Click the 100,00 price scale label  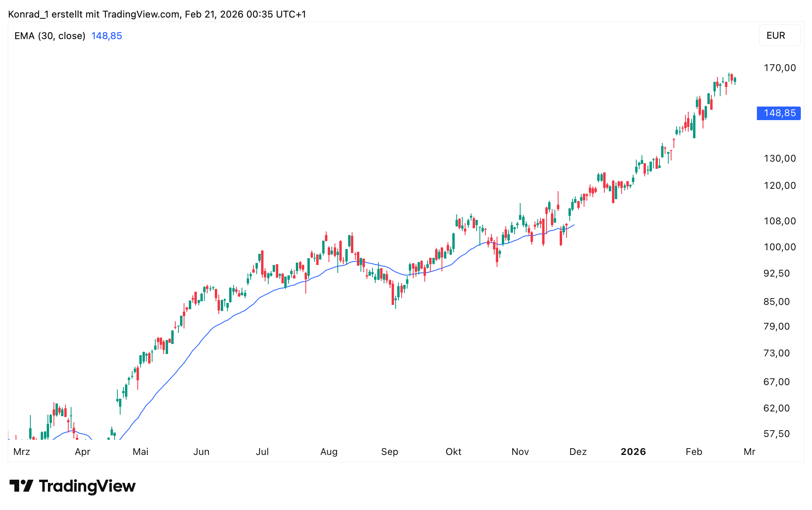point(780,247)
